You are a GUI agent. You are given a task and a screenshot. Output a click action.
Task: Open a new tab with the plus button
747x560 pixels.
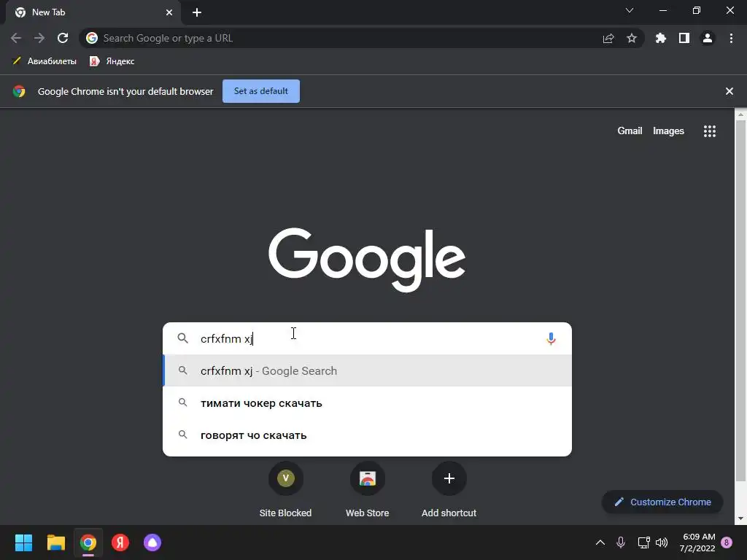pyautogui.click(x=197, y=12)
